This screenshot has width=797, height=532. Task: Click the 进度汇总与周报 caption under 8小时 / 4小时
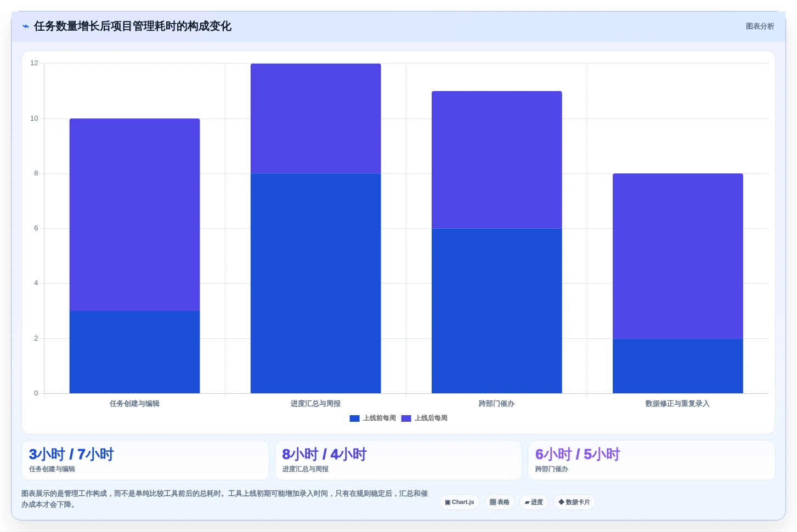click(306, 469)
